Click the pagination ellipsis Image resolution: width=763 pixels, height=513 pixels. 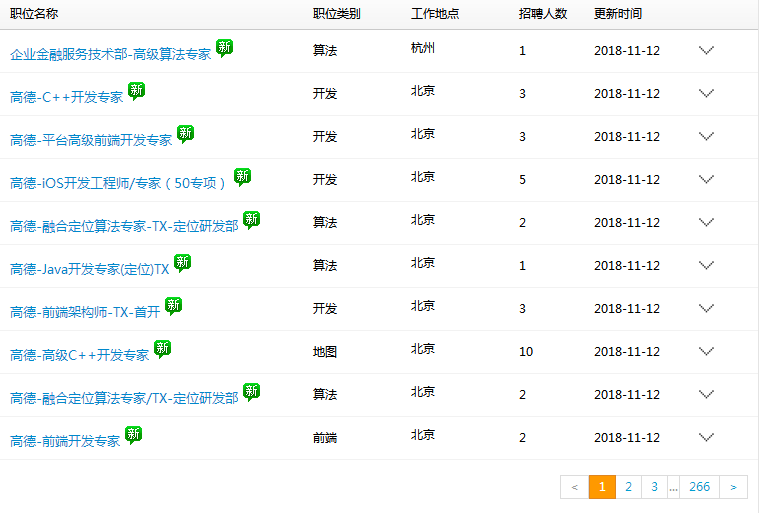673,488
